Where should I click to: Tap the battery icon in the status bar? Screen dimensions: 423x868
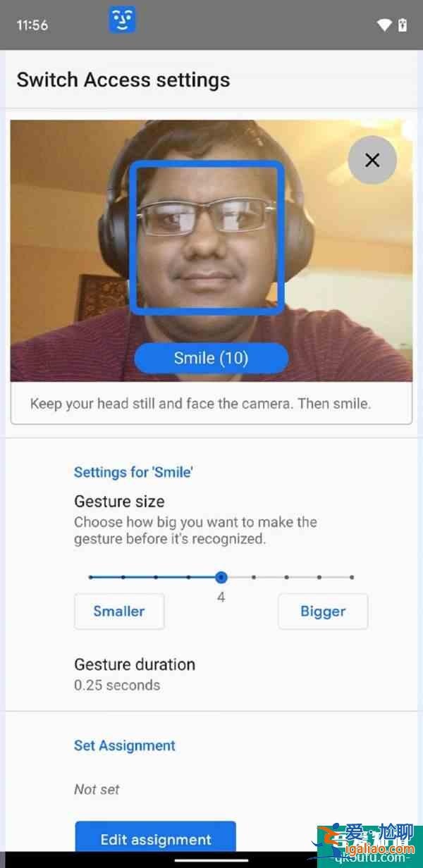coord(403,25)
